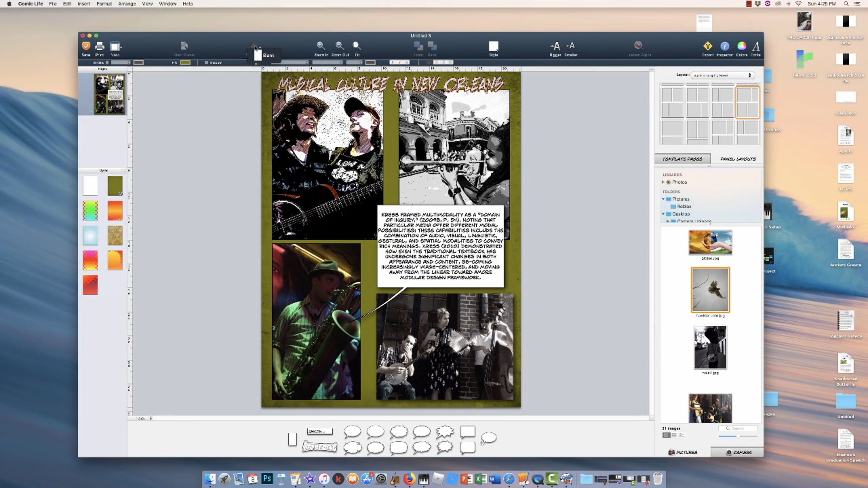The width and height of the screenshot is (868, 488).
Task: Make text Smaller
Action: click(571, 46)
